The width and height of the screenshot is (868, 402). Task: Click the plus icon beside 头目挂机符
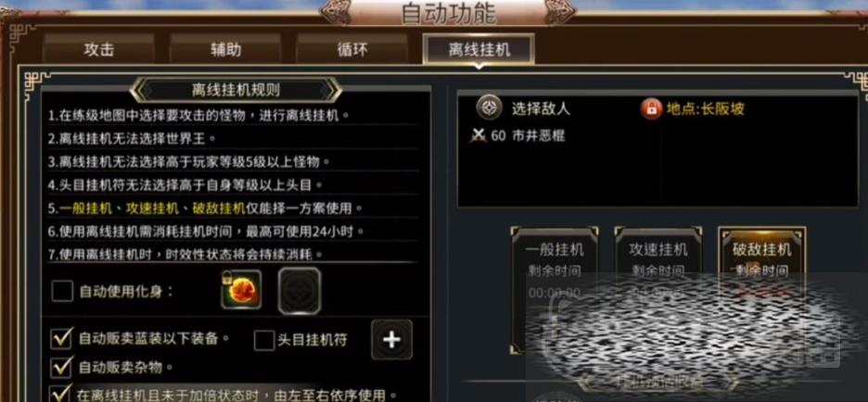click(392, 340)
